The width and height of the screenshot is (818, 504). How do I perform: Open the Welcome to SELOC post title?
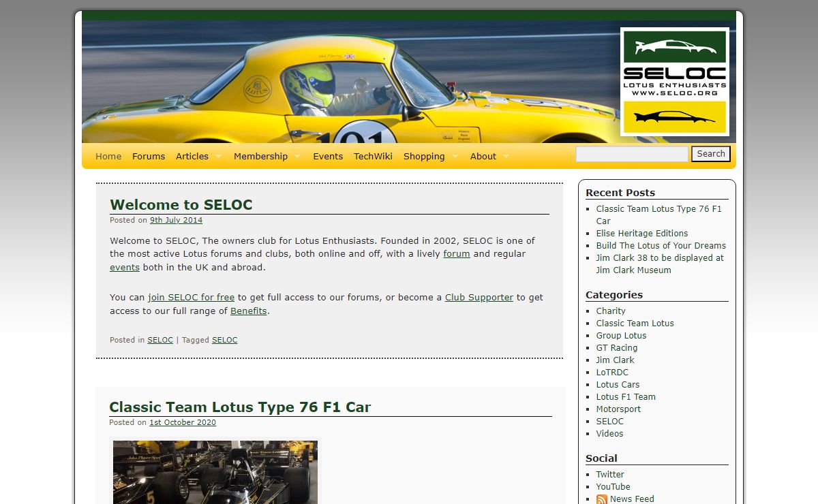[x=181, y=204]
